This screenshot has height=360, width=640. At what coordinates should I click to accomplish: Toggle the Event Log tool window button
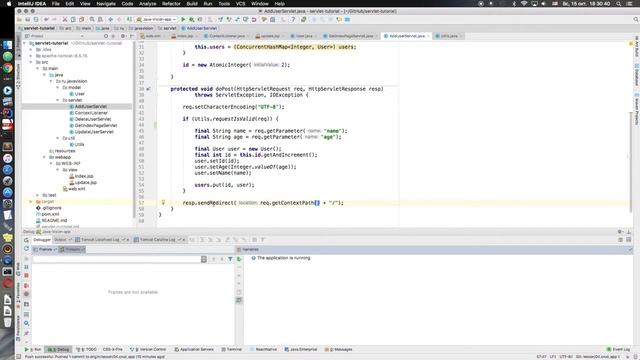(618, 349)
